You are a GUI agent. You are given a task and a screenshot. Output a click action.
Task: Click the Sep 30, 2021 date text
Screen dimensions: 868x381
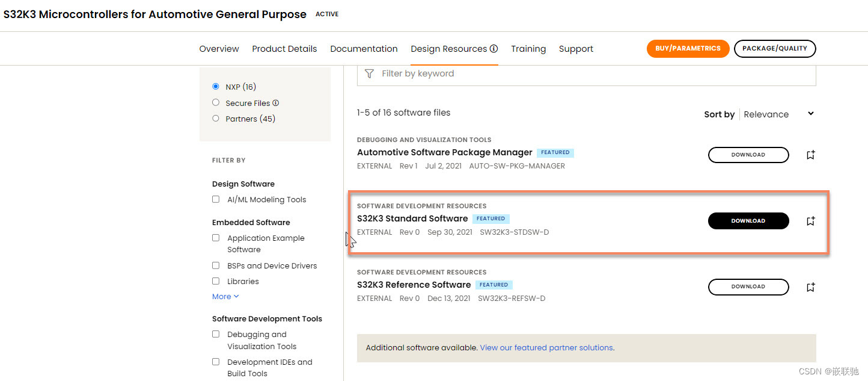pos(450,232)
